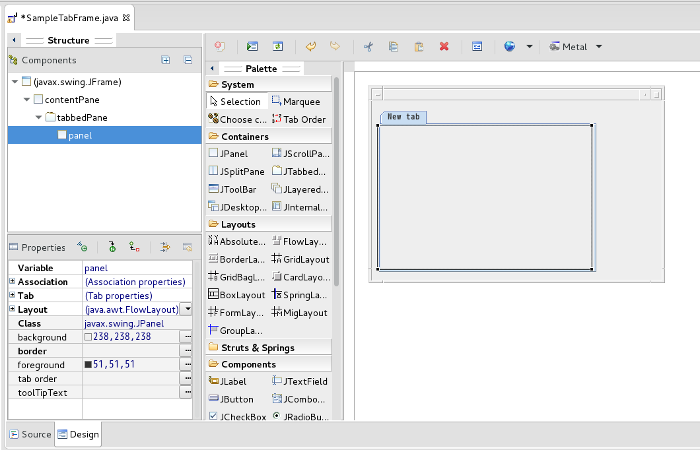Click the New tab in design canvas
This screenshot has width=700, height=450.
[x=403, y=117]
